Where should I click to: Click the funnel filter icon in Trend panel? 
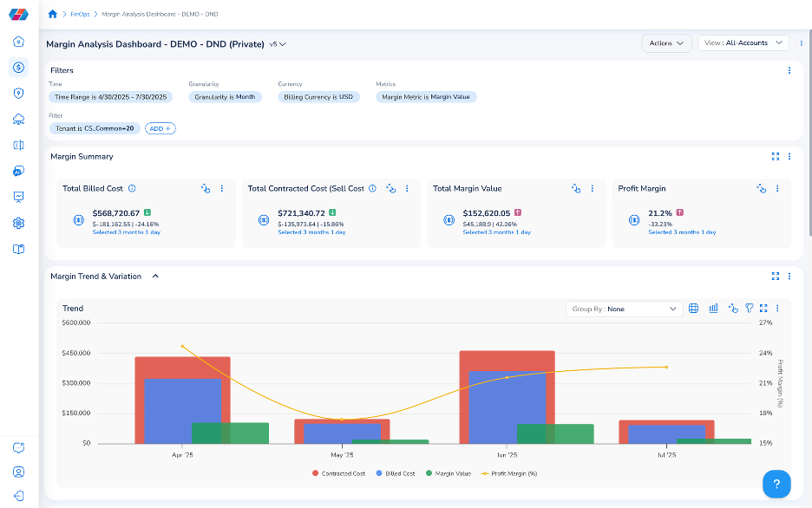tap(749, 309)
